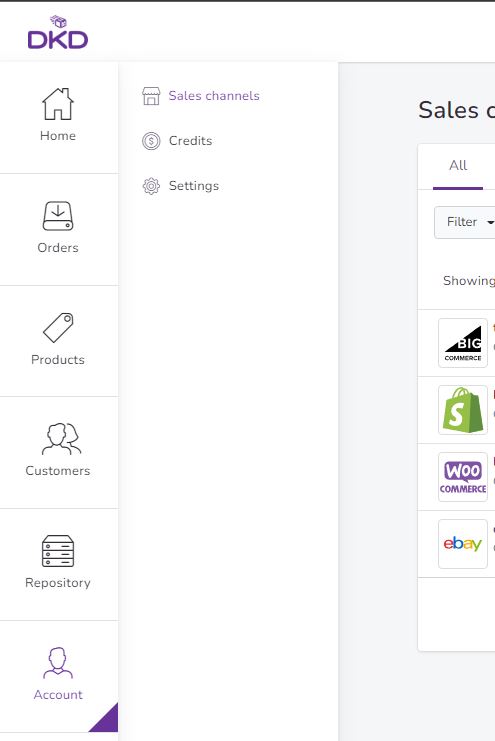Click the Customers label in sidebar
This screenshot has height=741, width=495.
[58, 471]
